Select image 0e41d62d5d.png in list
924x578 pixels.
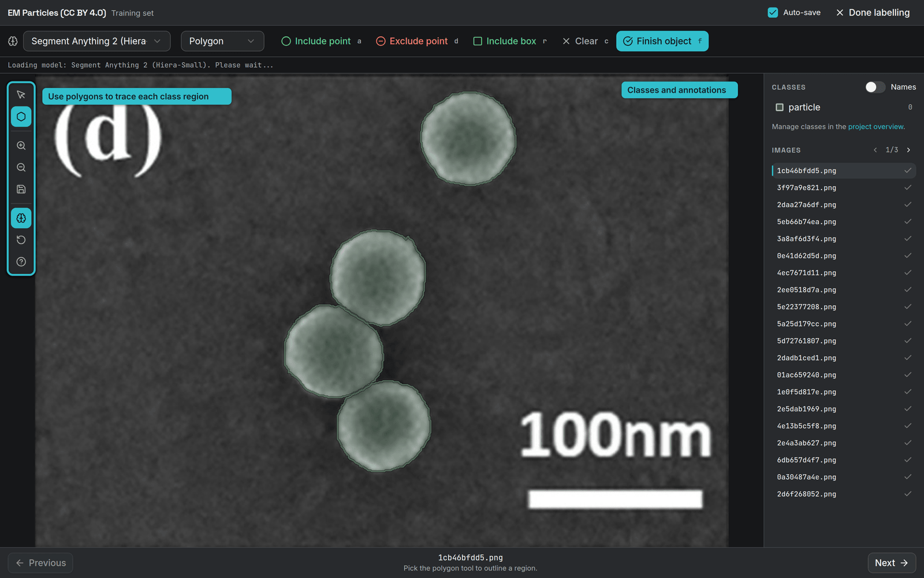point(844,255)
